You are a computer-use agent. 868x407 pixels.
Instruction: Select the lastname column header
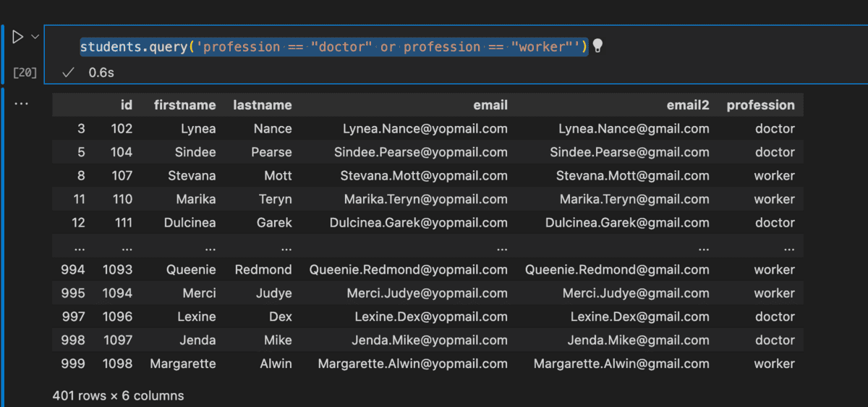click(x=262, y=105)
